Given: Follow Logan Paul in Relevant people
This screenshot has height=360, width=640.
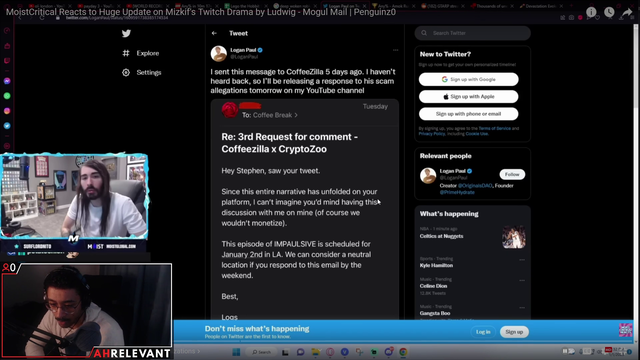Looking at the screenshot, I should tap(512, 174).
